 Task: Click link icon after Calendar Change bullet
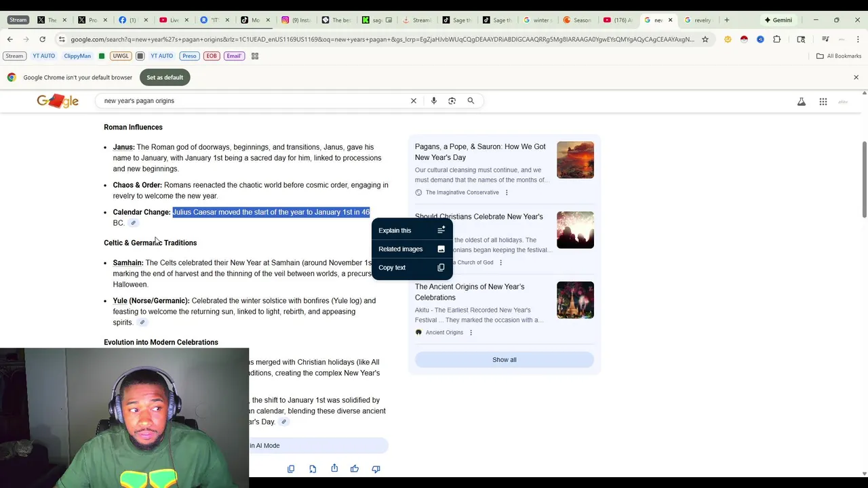[134, 223]
